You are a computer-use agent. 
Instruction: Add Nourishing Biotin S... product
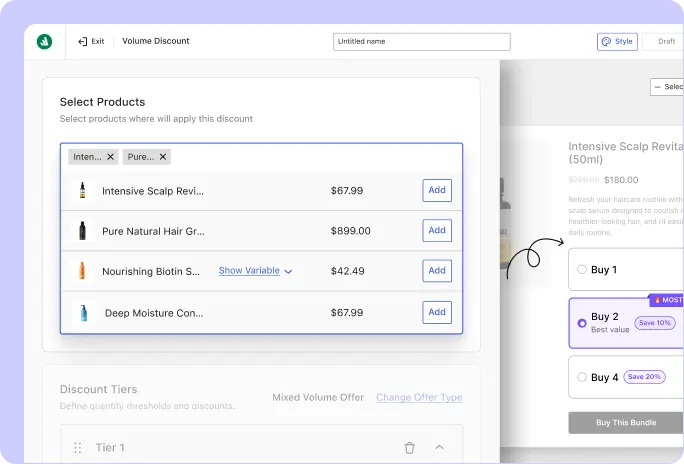point(437,270)
